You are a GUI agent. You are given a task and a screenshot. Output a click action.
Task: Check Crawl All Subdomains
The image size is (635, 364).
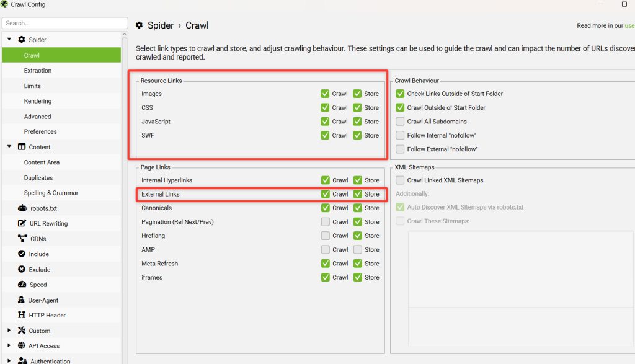[400, 121]
